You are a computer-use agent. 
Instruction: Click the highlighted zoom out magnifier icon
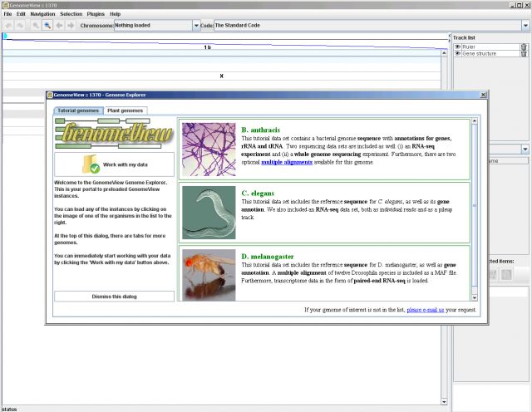[x=47, y=26]
